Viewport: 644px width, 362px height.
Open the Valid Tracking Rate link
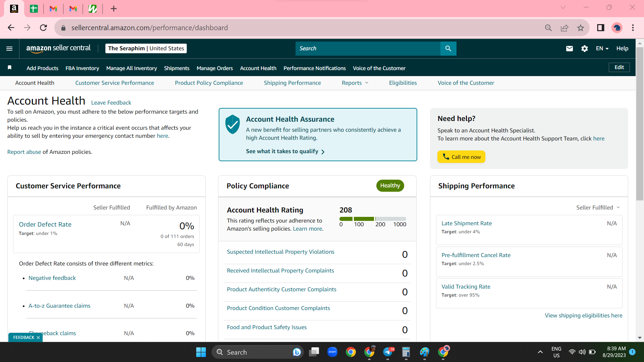[466, 287]
